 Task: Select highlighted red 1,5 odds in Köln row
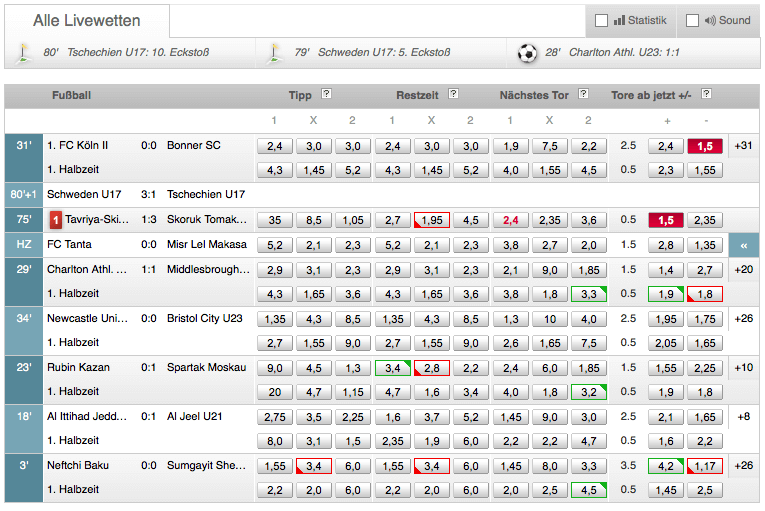tap(705, 146)
